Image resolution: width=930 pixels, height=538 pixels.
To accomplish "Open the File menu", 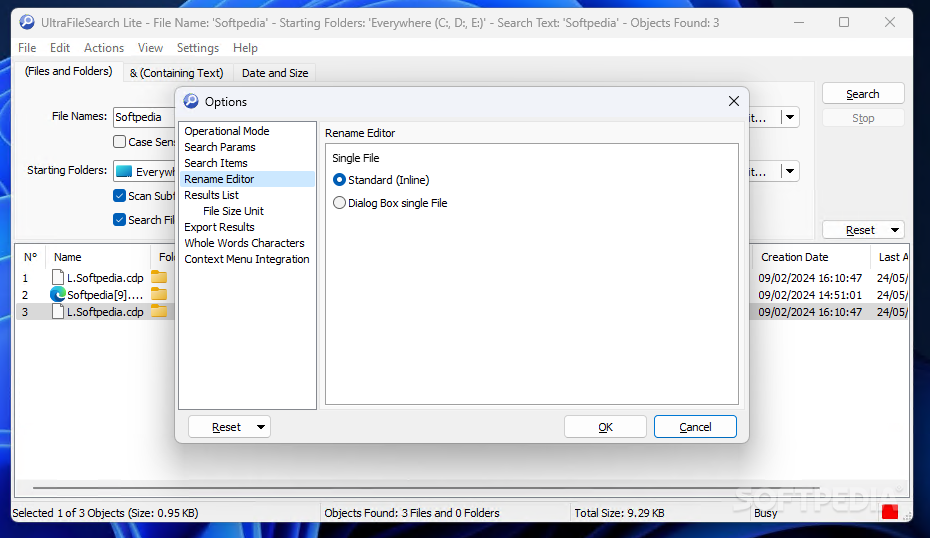I will coord(27,47).
